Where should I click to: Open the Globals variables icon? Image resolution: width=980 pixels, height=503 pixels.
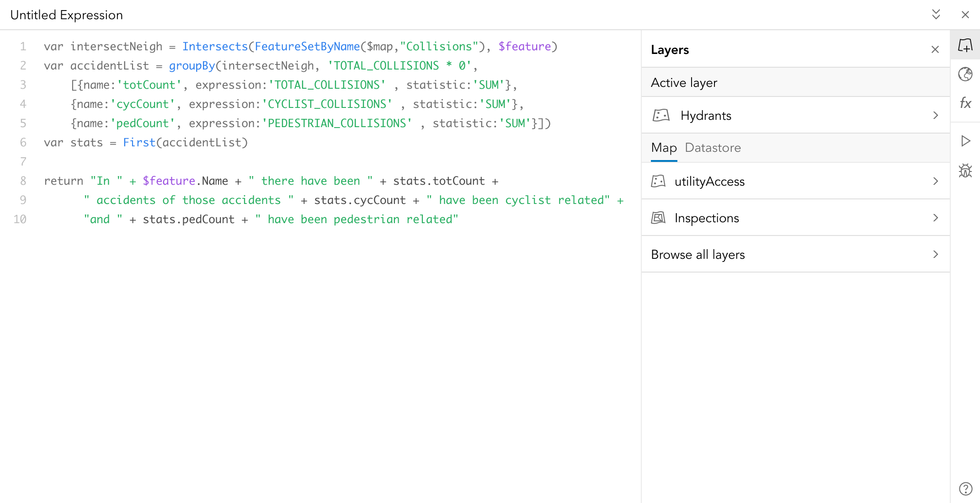(x=965, y=74)
